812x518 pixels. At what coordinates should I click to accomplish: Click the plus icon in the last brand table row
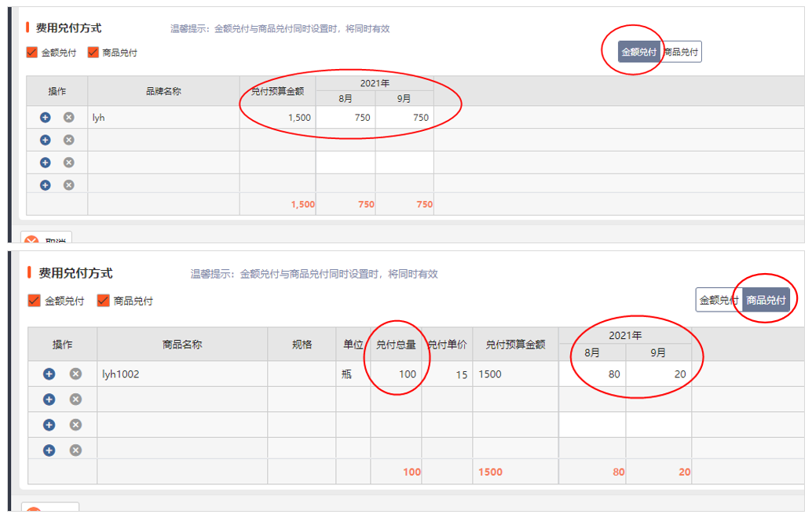click(45, 185)
